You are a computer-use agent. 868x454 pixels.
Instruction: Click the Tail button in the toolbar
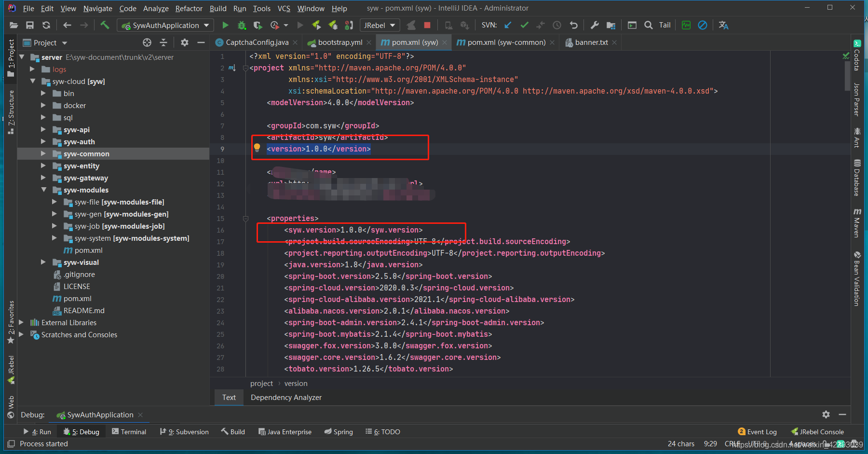click(665, 25)
